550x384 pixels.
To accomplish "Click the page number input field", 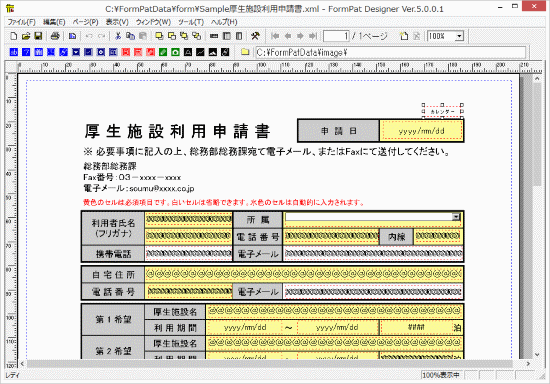I will click(336, 36).
